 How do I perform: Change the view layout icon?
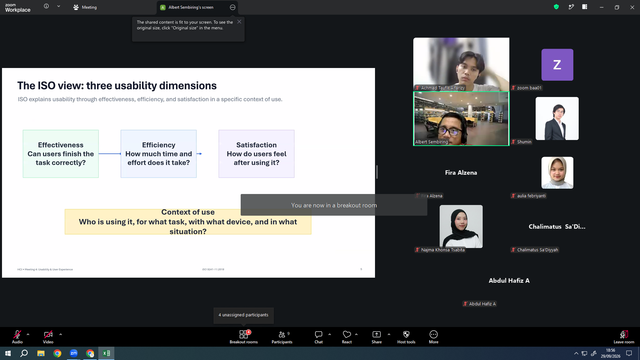point(585,7)
